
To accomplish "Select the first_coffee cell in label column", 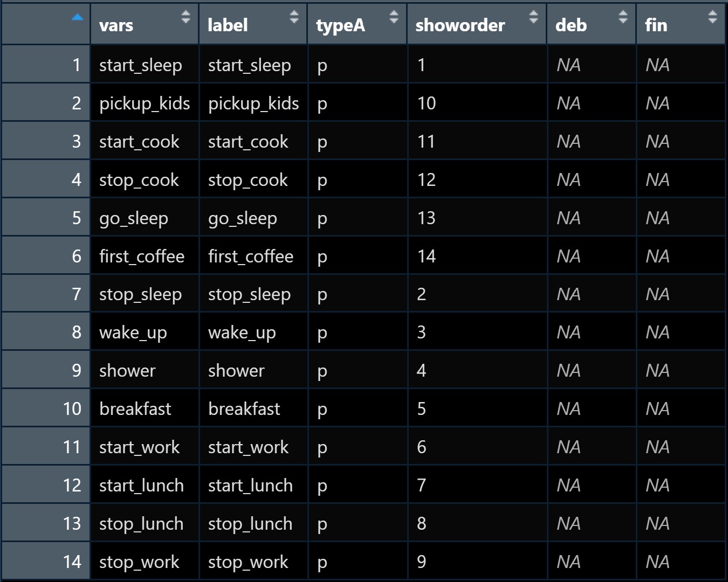I will [x=251, y=257].
